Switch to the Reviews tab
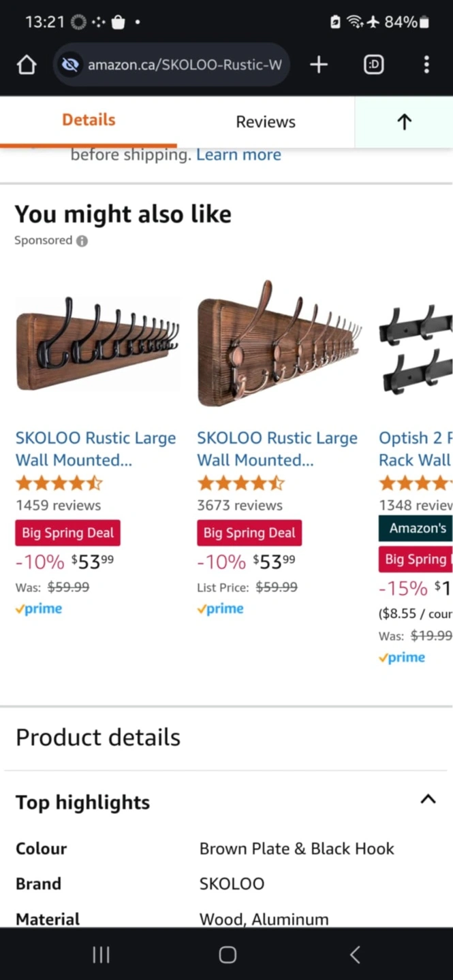Viewport: 453px width, 980px height. tap(266, 122)
